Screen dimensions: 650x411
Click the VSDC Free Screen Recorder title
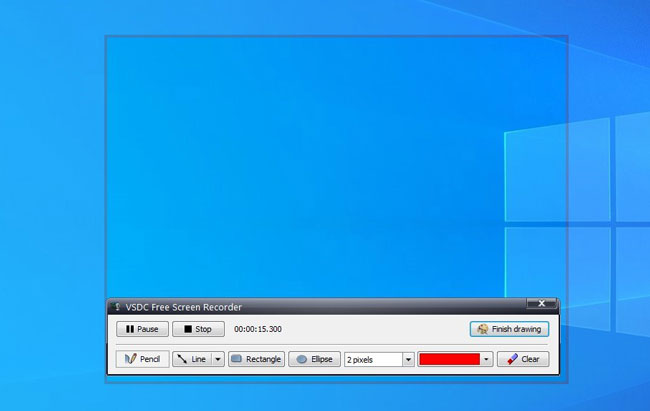coord(184,307)
